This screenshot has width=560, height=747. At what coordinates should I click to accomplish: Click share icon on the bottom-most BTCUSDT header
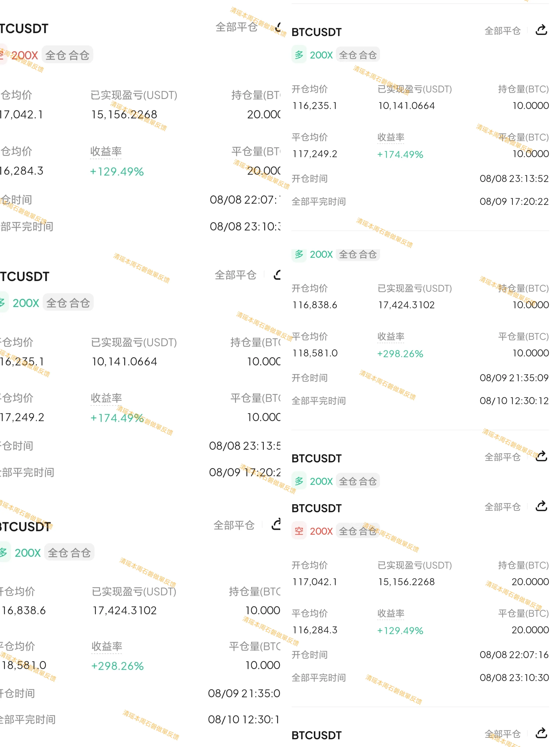tap(541, 733)
